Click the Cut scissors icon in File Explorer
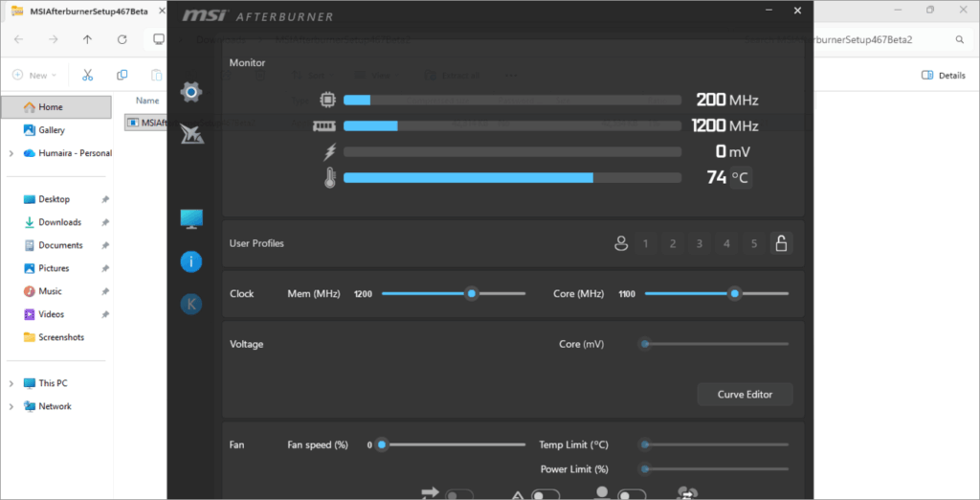This screenshot has width=980, height=500. (x=87, y=75)
